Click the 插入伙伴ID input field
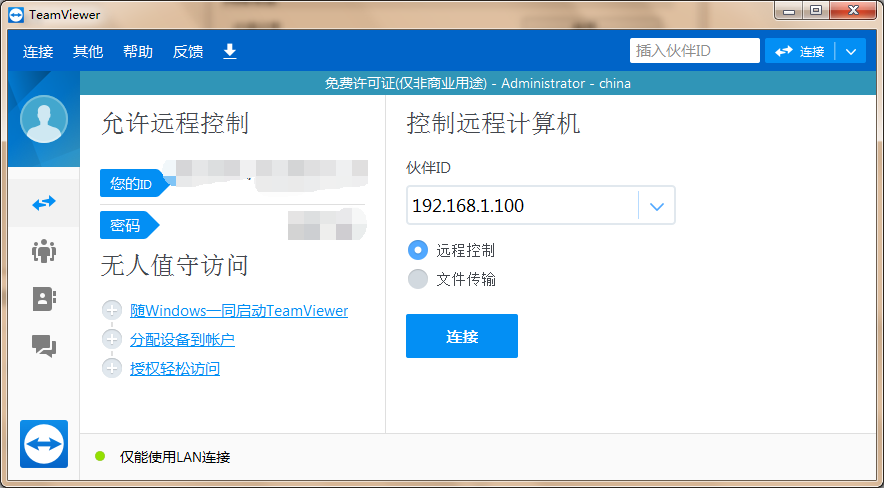This screenshot has height=488, width=884. [695, 51]
